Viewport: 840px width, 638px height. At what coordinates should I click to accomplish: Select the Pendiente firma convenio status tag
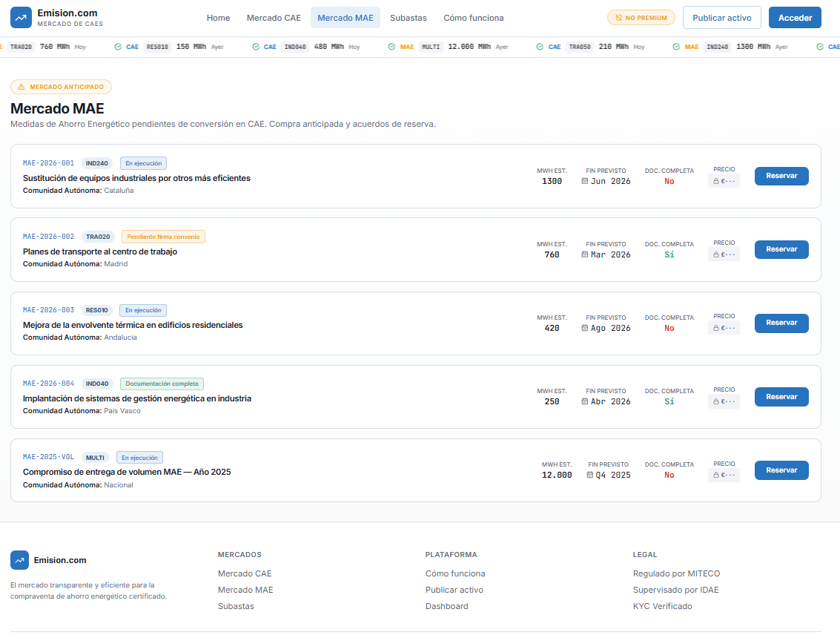(x=163, y=237)
